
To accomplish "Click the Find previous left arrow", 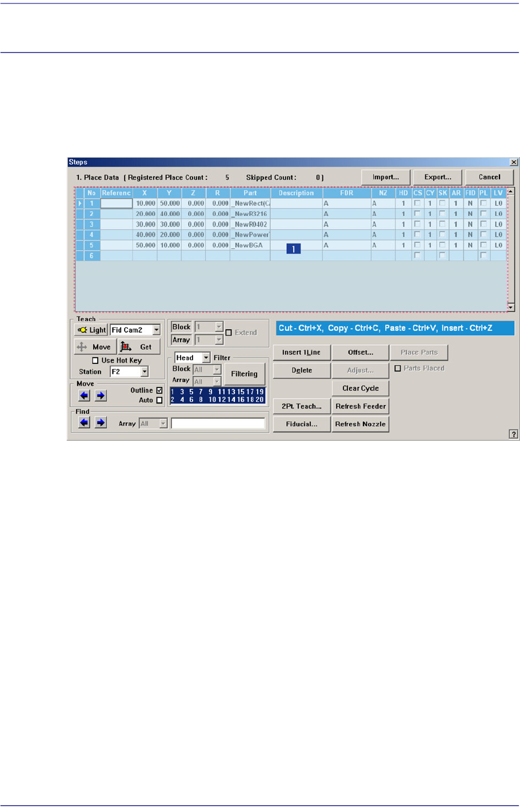I will 84,423.
